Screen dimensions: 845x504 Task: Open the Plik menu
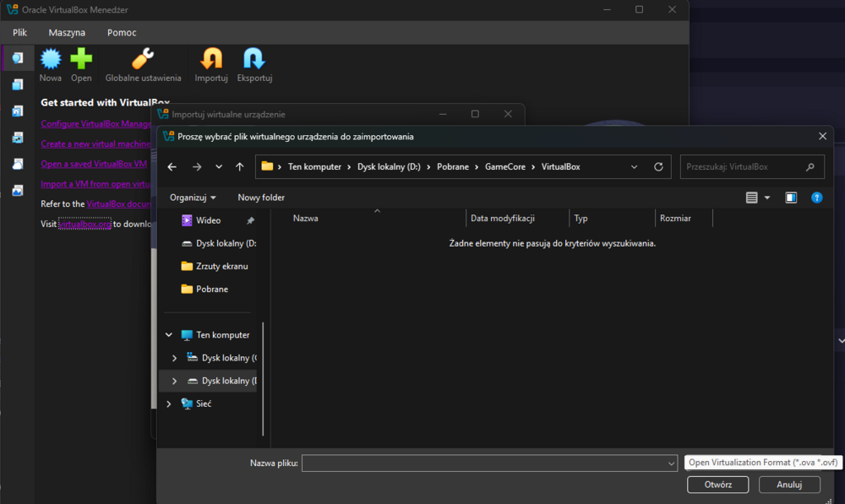point(20,33)
